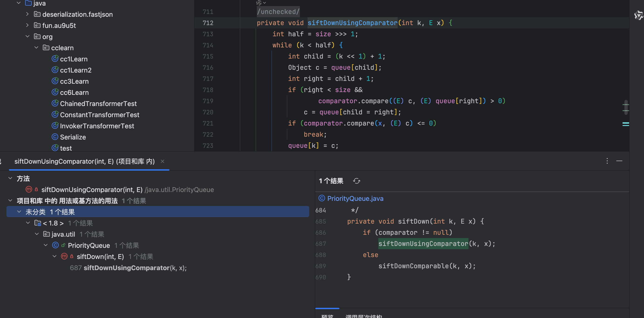This screenshot has height=318, width=644.
Task: Expand the fun.au9u5t package
Action: [27, 25]
